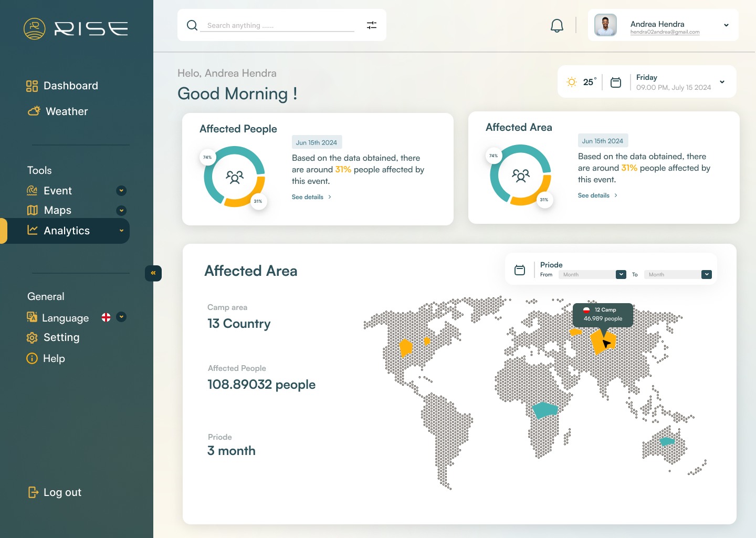The image size is (756, 538).
Task: Click the sun weather temperature icon
Action: tap(572, 82)
